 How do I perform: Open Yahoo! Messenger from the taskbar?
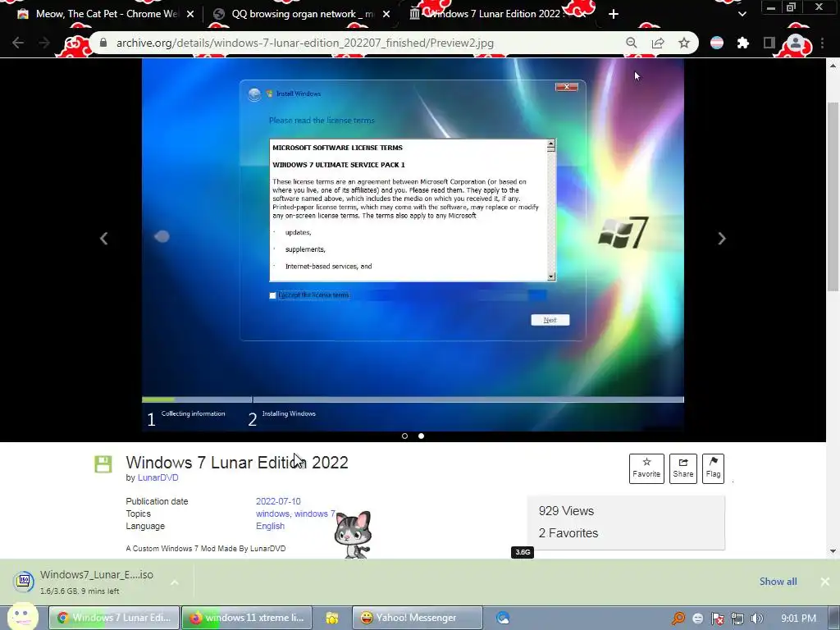click(x=418, y=618)
